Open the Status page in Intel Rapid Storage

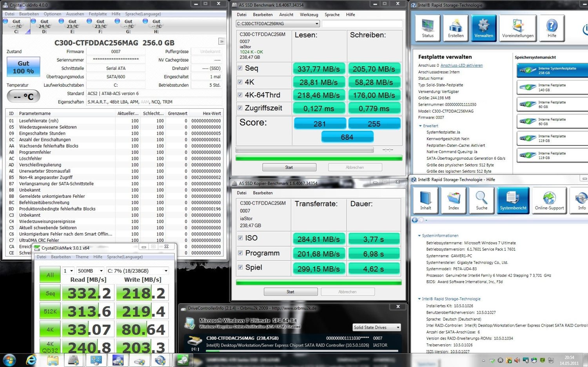point(428,28)
